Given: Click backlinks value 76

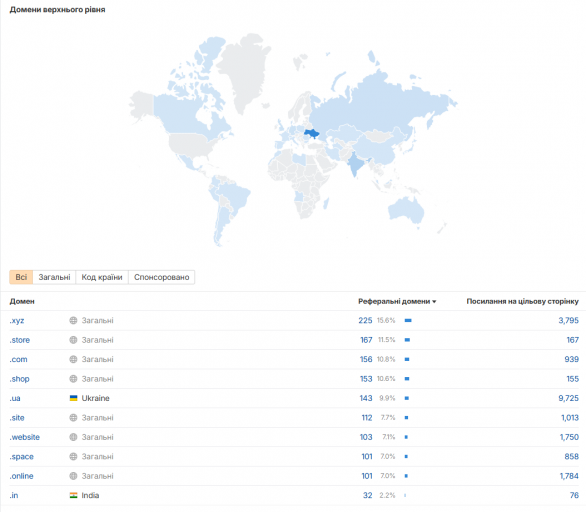Looking at the screenshot, I should tap(574, 496).
